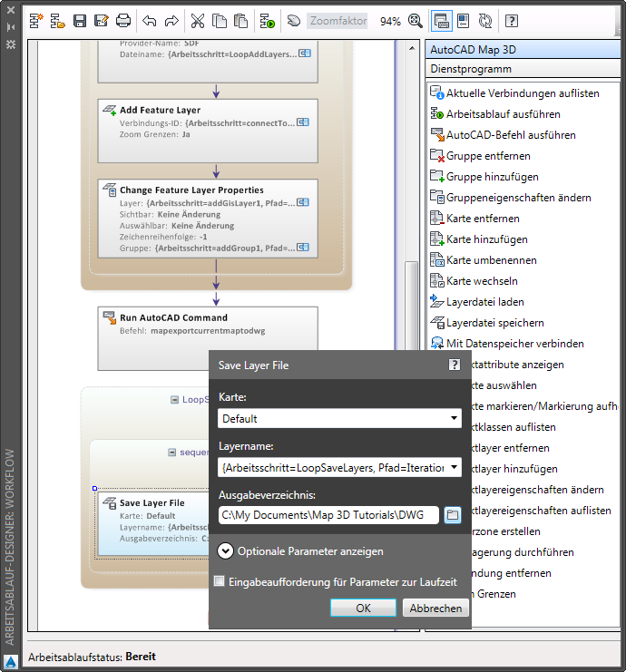Viewport: 626px width, 672px height.
Task: Click the Change Feature Layer Properties icon
Action: [x=110, y=190]
